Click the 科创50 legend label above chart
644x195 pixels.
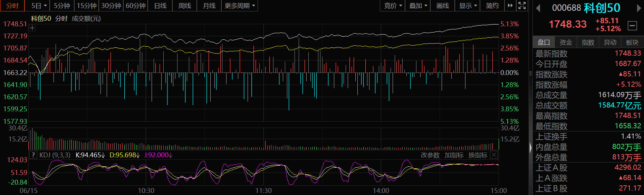point(41,19)
